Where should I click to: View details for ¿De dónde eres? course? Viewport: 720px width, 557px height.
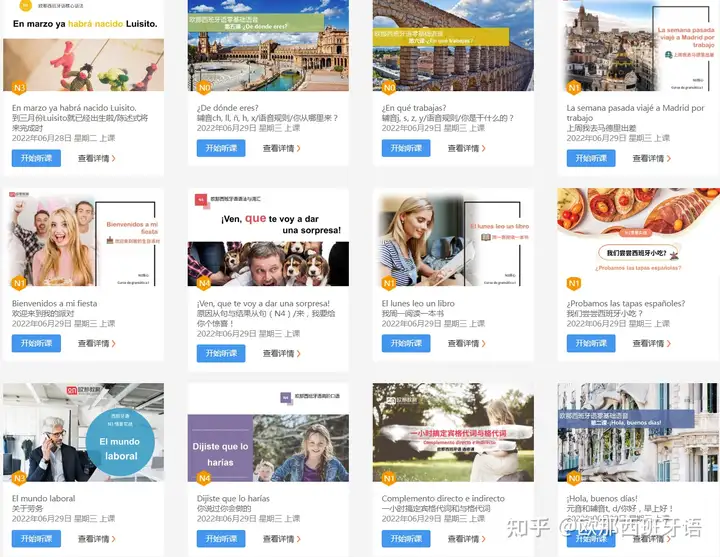pos(281,148)
